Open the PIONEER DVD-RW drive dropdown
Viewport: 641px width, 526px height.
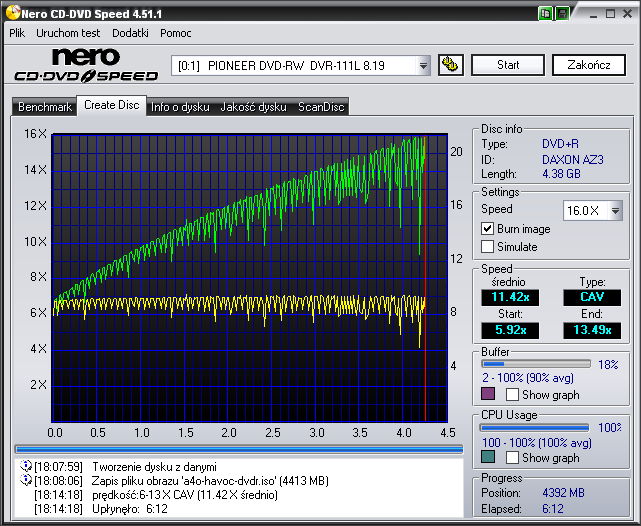tap(423, 65)
